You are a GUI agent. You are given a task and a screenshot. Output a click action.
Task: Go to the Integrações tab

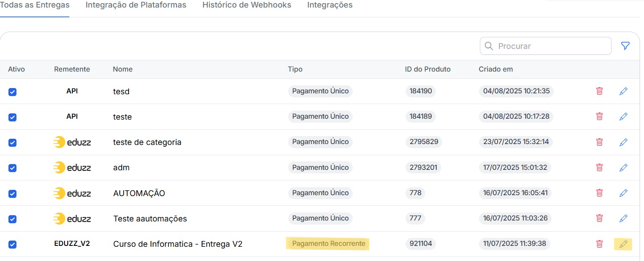pyautogui.click(x=330, y=5)
